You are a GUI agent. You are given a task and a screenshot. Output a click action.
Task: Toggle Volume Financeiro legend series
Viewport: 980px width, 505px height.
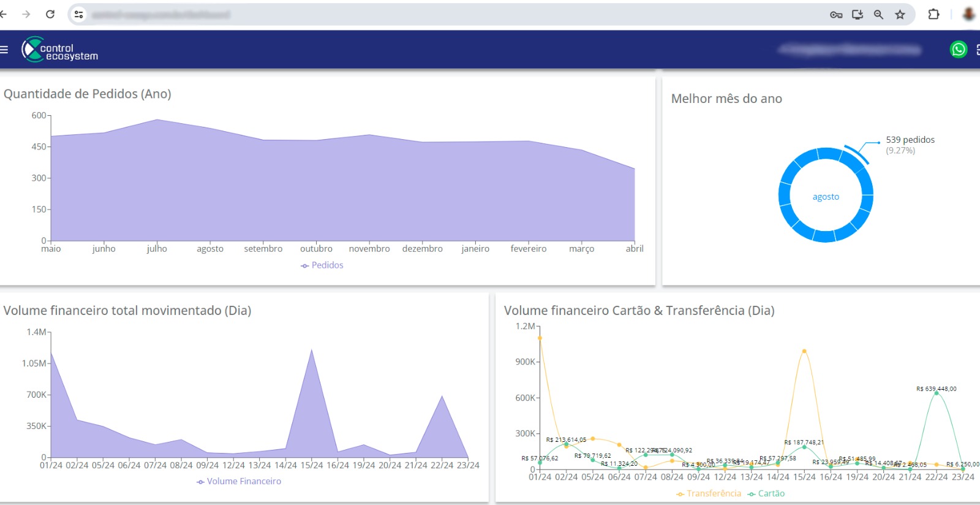click(x=239, y=482)
